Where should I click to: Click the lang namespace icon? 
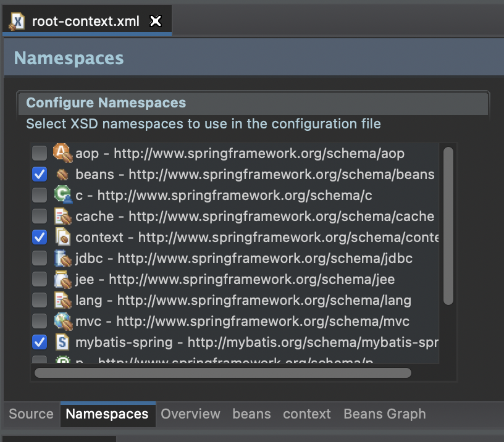[63, 301]
